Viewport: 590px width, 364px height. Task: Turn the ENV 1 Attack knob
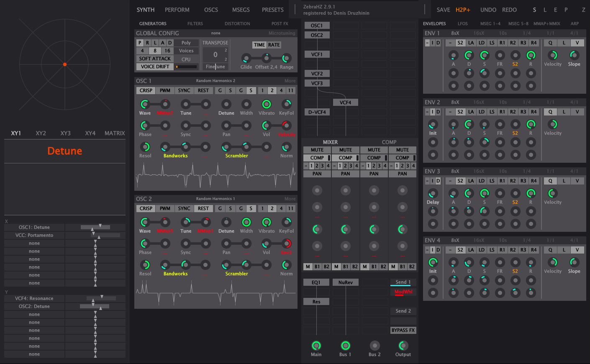[x=453, y=55]
